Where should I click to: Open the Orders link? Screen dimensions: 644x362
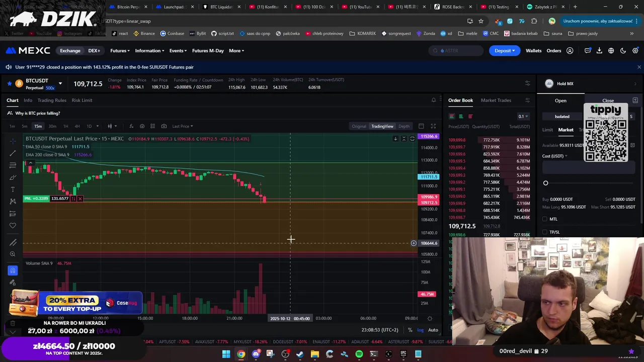[554, 51]
